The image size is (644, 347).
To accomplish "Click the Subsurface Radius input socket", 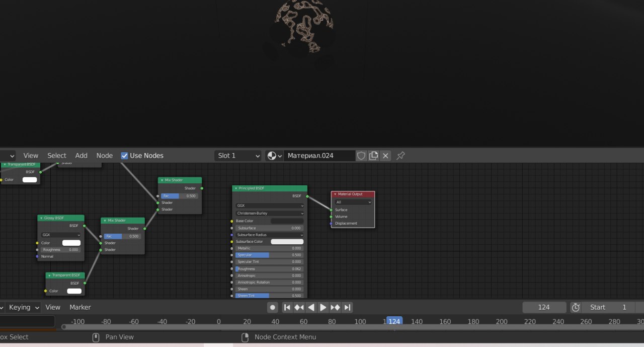I will 232,235.
